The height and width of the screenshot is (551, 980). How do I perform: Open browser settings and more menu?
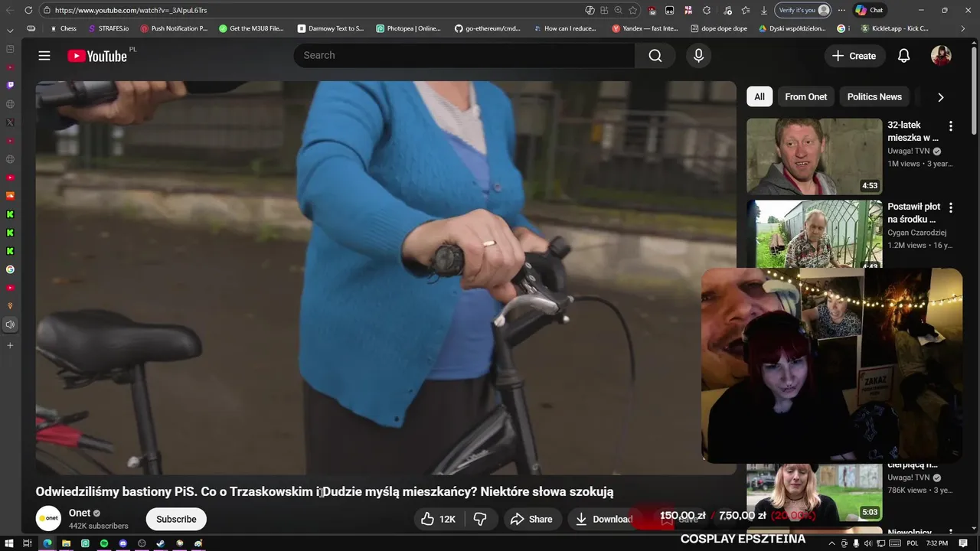841,10
